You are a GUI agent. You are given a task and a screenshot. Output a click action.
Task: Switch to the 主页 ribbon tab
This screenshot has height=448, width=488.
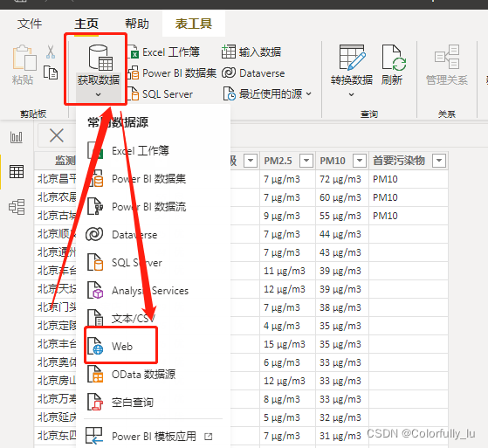86,24
